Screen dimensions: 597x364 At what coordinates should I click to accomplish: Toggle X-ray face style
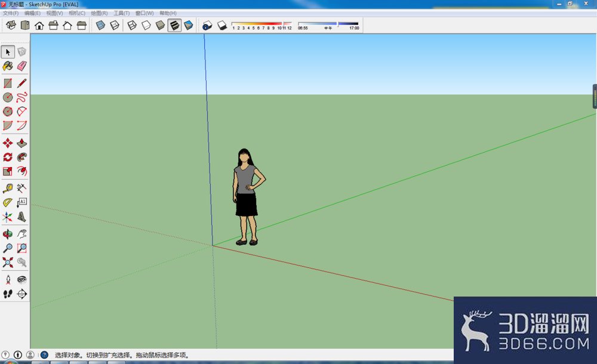click(100, 26)
